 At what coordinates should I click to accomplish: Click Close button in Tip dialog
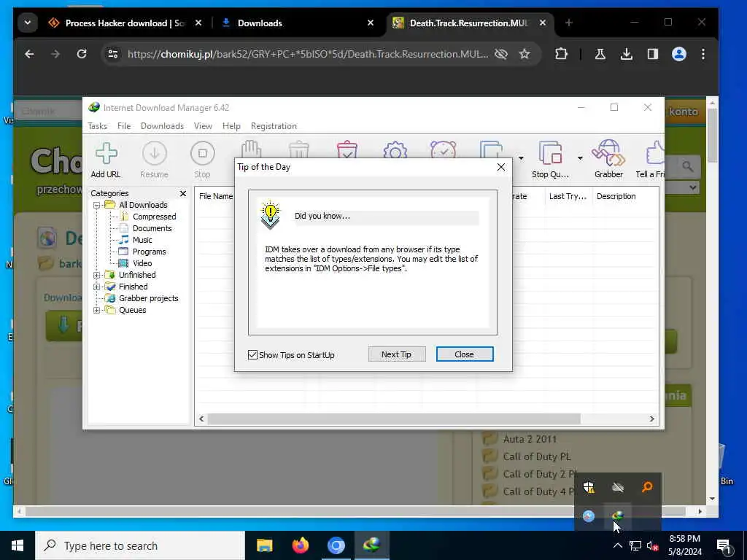pos(465,354)
